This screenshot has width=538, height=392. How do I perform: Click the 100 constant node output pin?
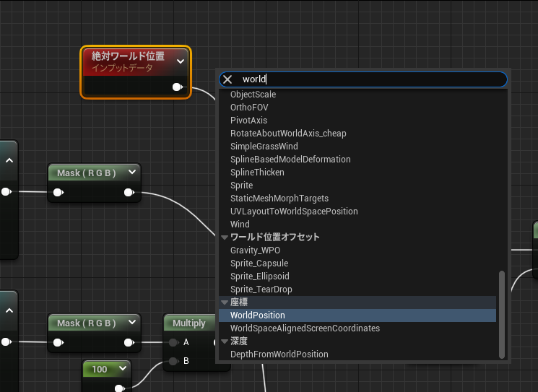pos(119,388)
